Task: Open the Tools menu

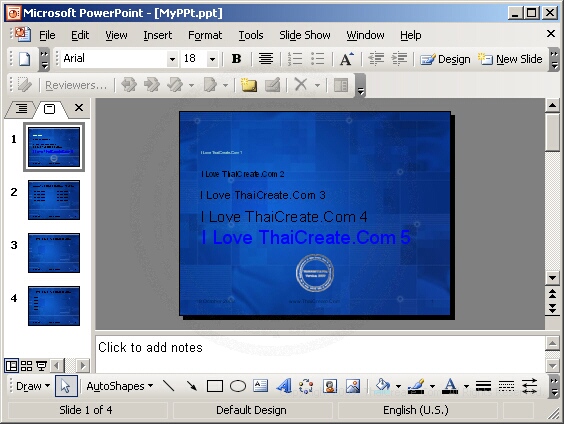Action: pyautogui.click(x=251, y=35)
